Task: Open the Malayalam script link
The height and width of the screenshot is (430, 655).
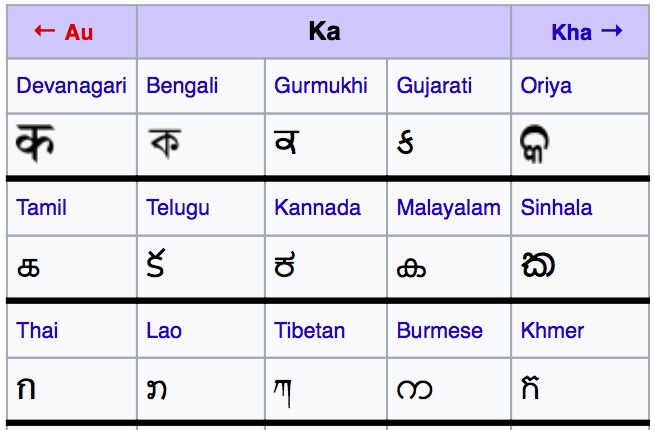Action: pos(448,208)
